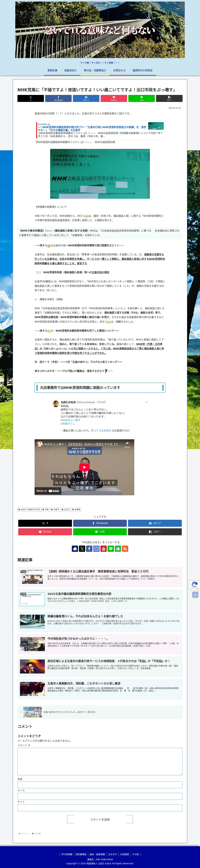Open the home follow icon
The image size is (200, 868).
coord(75,549)
